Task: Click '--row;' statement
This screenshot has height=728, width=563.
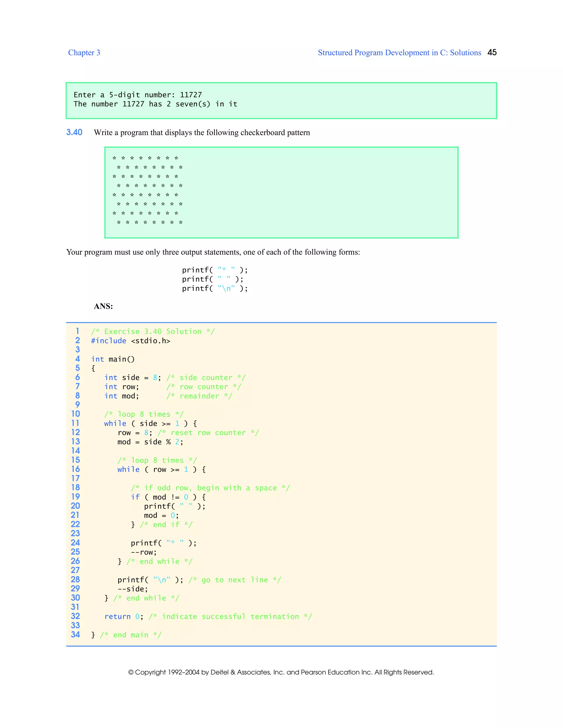Action: [144, 552]
